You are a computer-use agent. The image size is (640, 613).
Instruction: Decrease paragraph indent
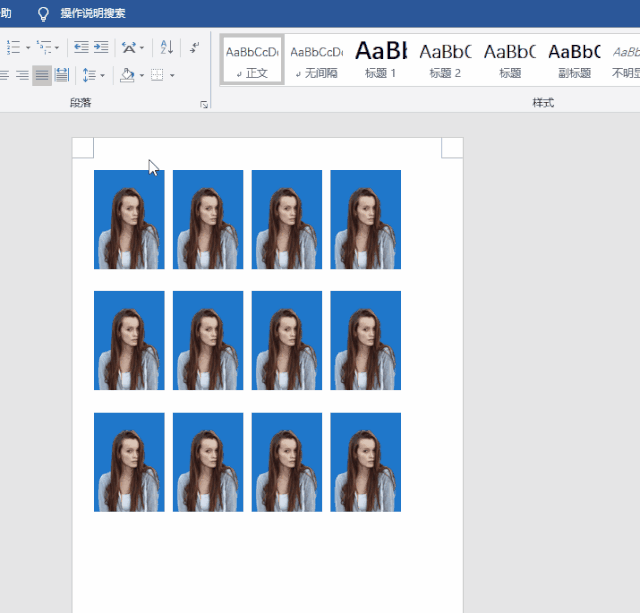[x=81, y=47]
